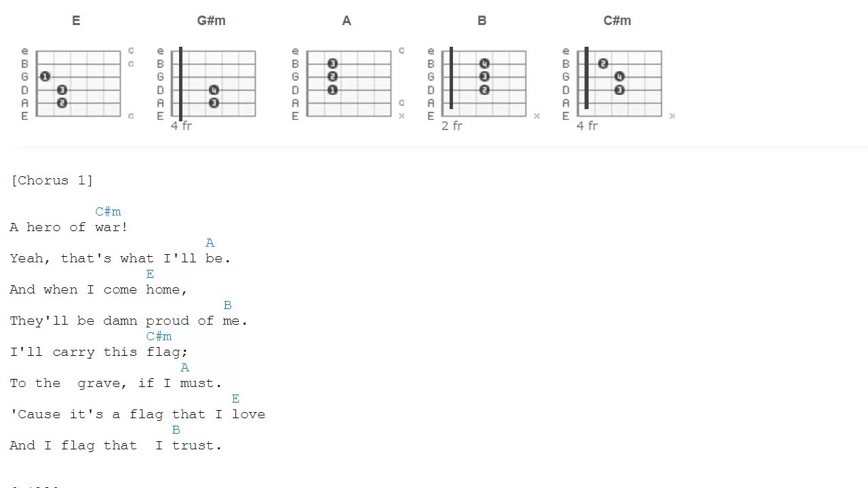Click the B chord above "proud of me"
This screenshot has height=488, width=868.
coord(227,305)
